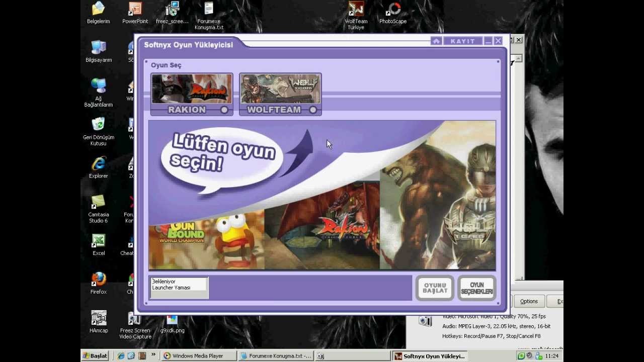Close the Softnyx Oyun Yükleyicisi window
This screenshot has width=644, height=362.
tap(498, 41)
